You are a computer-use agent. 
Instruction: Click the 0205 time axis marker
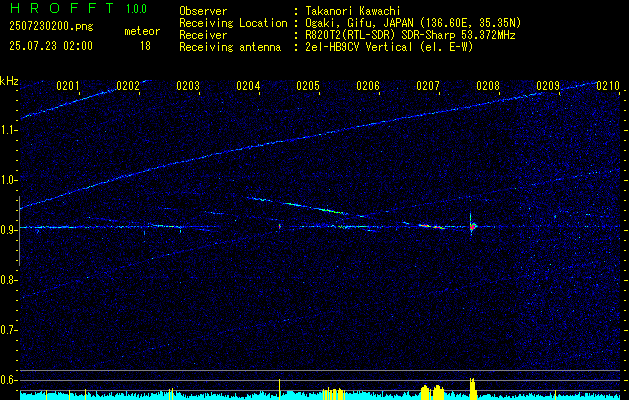tap(308, 86)
